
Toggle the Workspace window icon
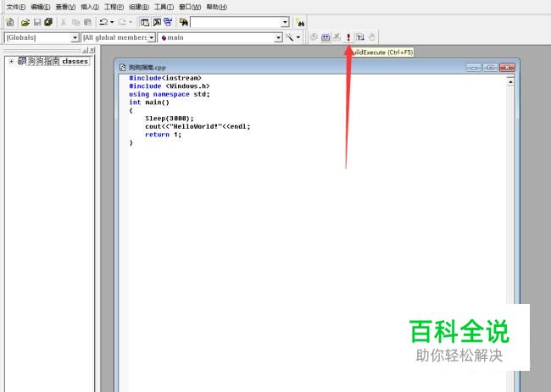pyautogui.click(x=144, y=23)
